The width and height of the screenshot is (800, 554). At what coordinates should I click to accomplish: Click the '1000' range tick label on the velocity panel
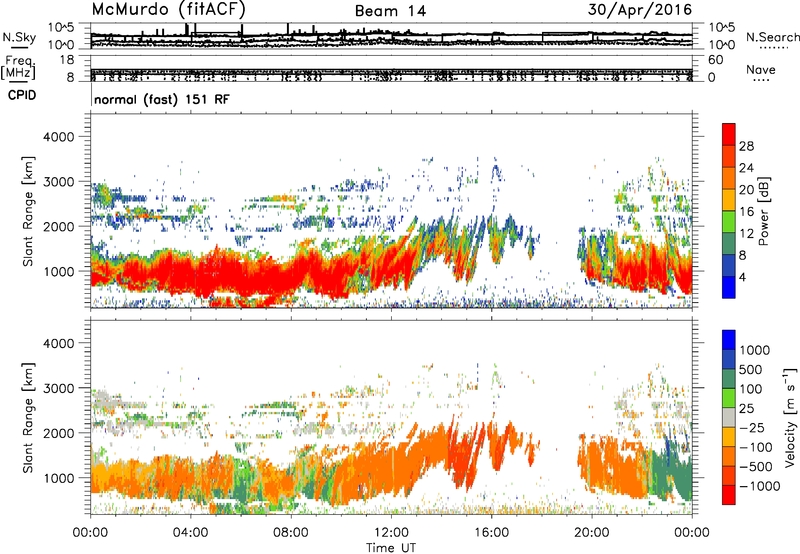click(59, 478)
